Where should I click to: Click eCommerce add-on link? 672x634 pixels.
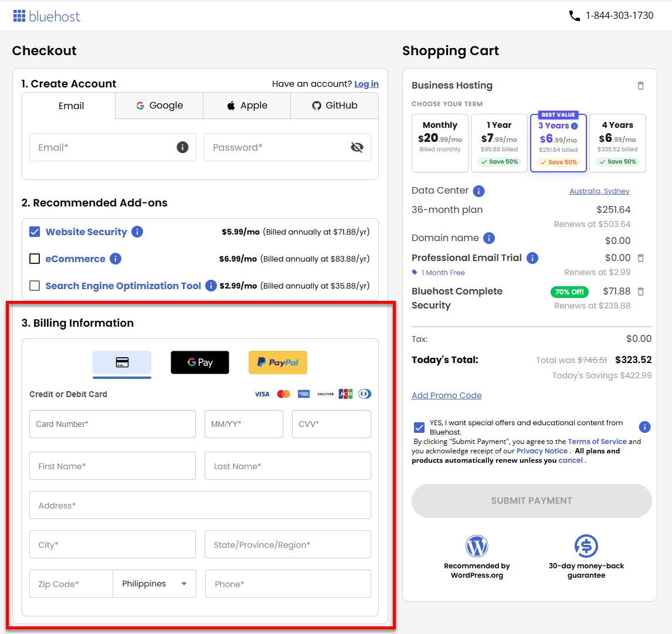point(76,259)
